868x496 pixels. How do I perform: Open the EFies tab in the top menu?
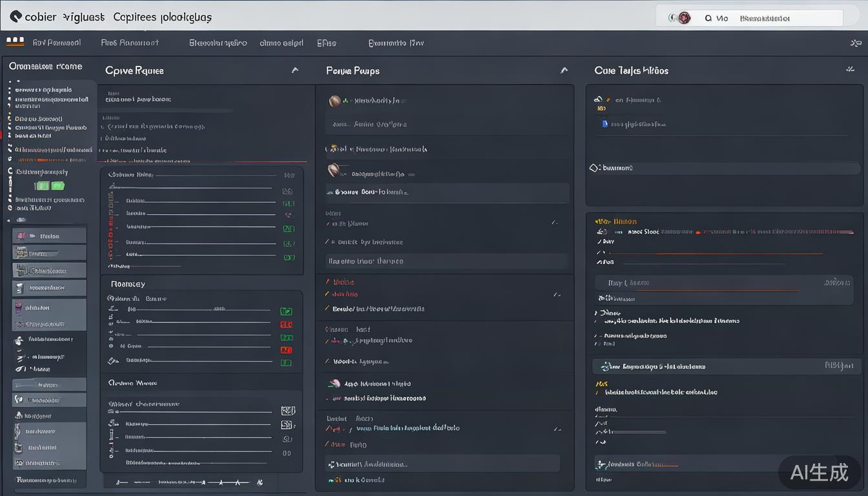326,43
